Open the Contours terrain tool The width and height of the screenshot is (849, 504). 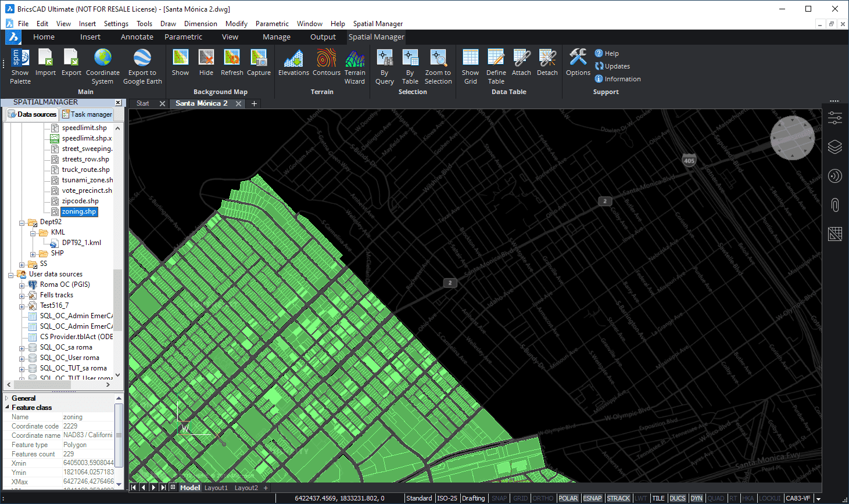[x=327, y=63]
